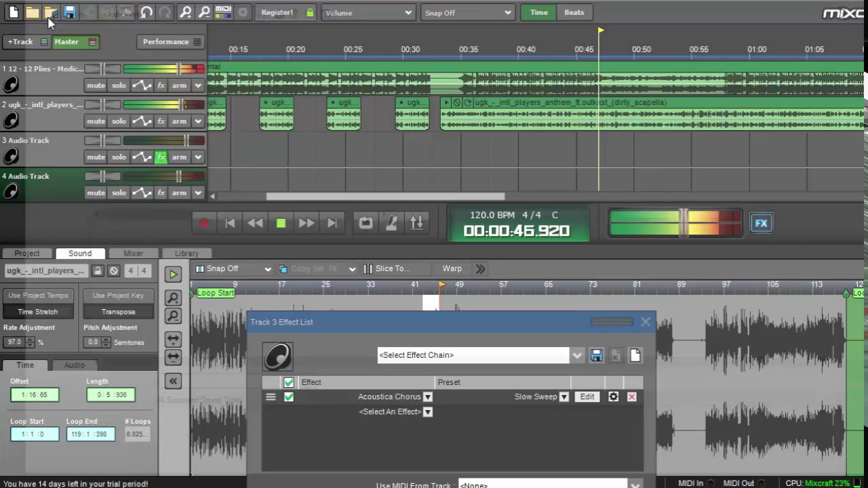The height and width of the screenshot is (488, 868).
Task: Save the effect chain with floppy icon
Action: pos(596,355)
